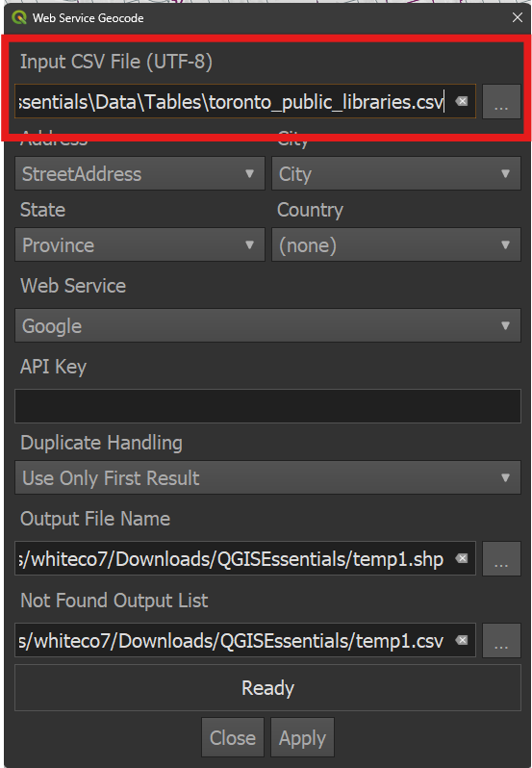The height and width of the screenshot is (768, 532).
Task: Open the City field dropdown
Action: [x=396, y=173]
